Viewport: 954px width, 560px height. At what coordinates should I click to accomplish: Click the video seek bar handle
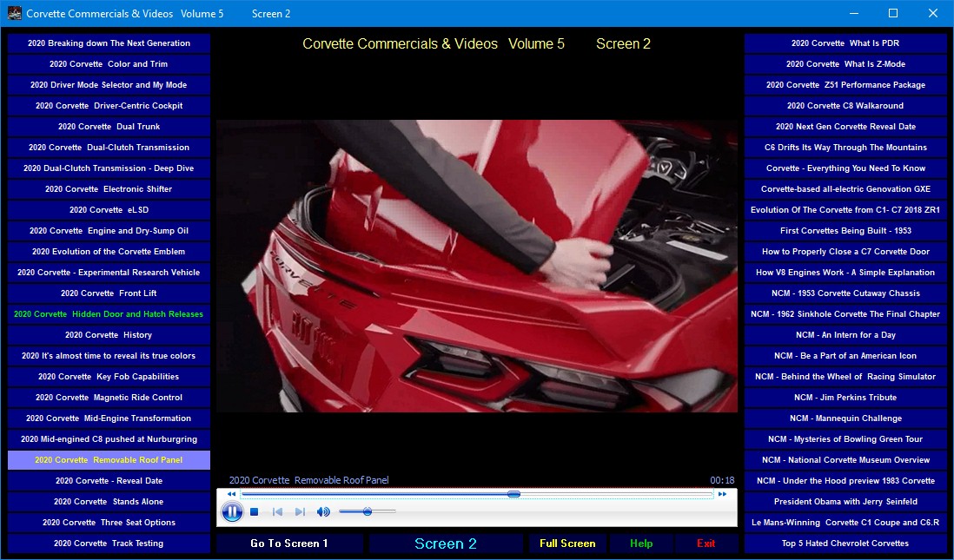pyautogui.click(x=513, y=494)
